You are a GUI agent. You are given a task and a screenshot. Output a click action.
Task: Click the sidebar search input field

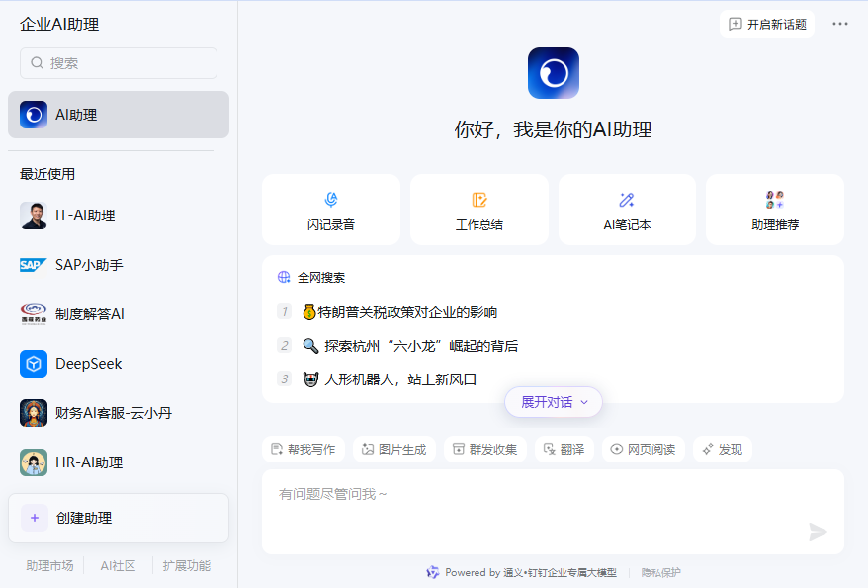118,62
